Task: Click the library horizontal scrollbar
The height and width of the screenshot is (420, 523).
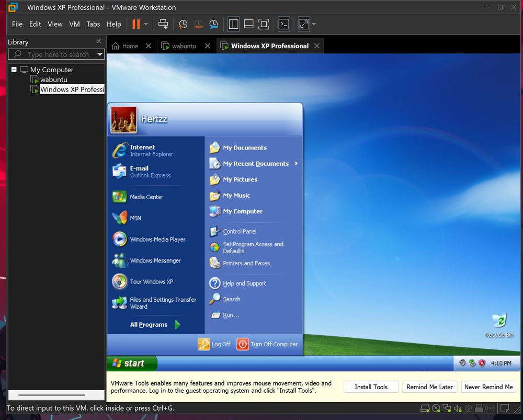Action: [x=52, y=395]
